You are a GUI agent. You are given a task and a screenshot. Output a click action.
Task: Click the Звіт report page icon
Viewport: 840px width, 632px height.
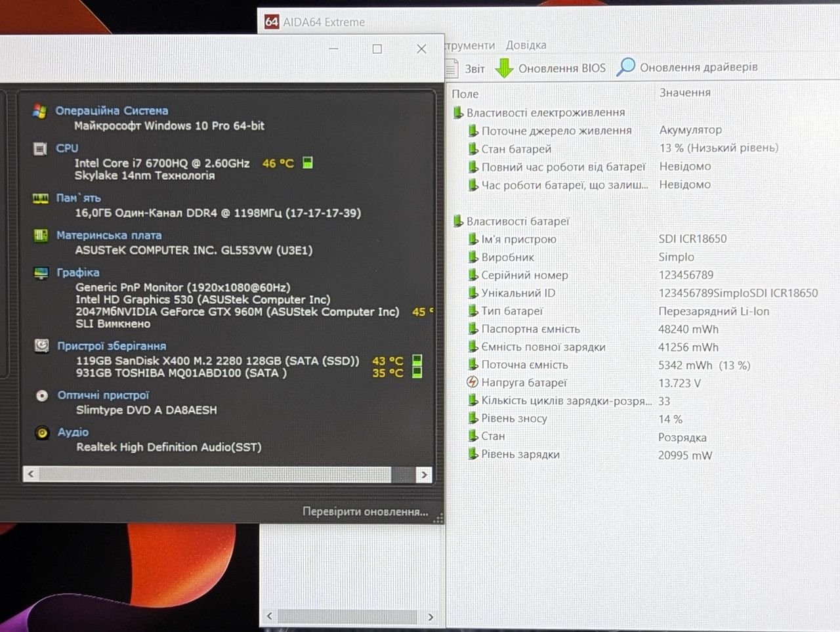[x=451, y=68]
